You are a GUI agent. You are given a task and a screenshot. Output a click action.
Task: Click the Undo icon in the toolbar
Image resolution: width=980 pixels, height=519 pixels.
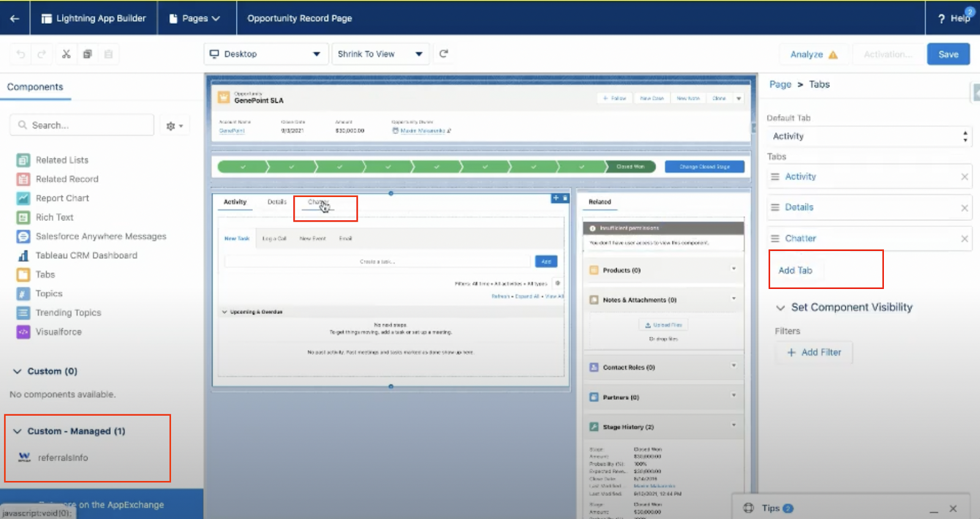(x=21, y=54)
